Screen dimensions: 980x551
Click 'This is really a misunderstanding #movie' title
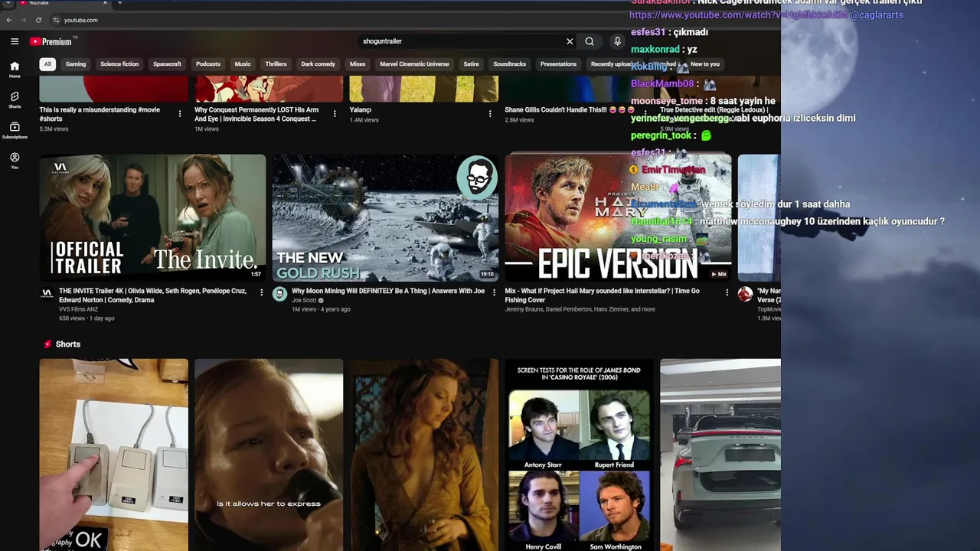click(x=100, y=114)
